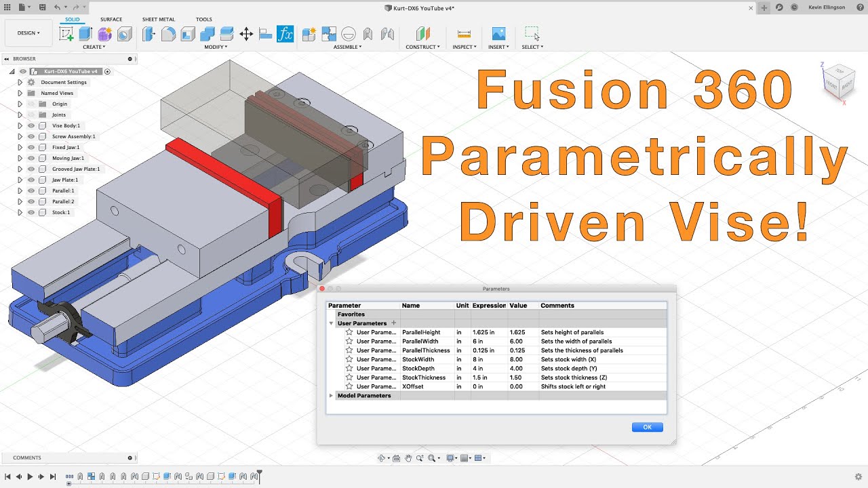Image resolution: width=868 pixels, height=488 pixels.
Task: Play the timeline
Action: [30, 477]
